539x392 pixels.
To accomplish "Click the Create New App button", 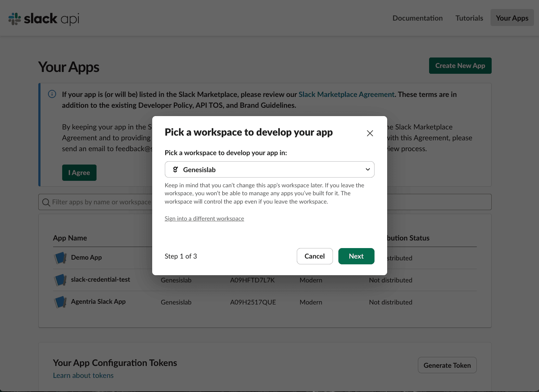I will pos(460,65).
